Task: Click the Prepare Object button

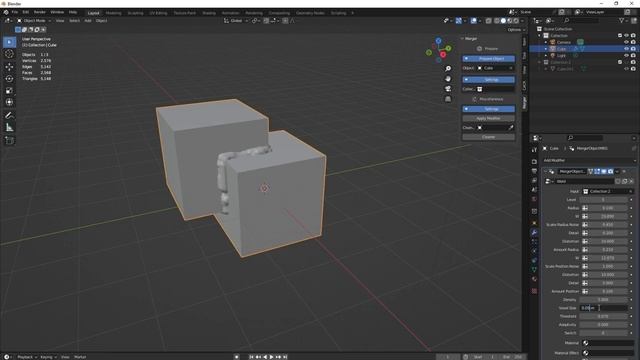Action: [x=488, y=59]
